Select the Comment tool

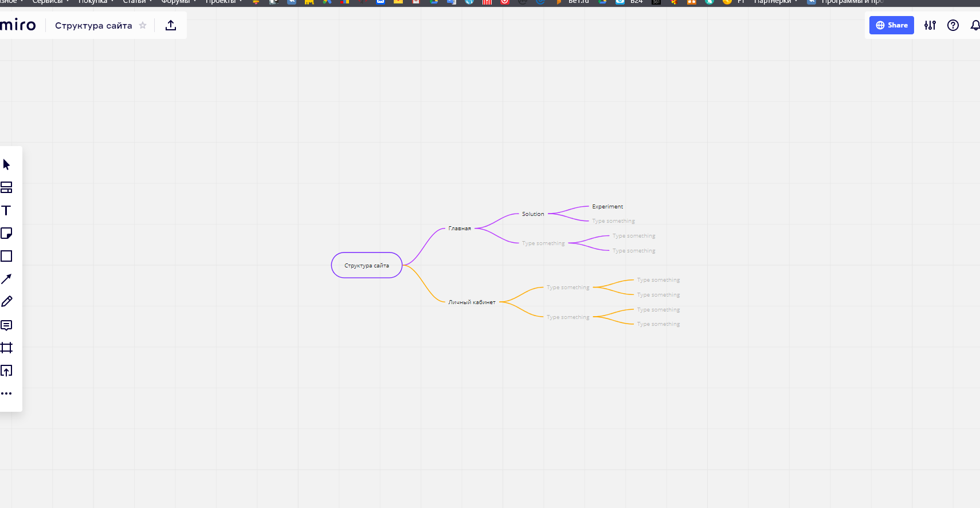6,325
